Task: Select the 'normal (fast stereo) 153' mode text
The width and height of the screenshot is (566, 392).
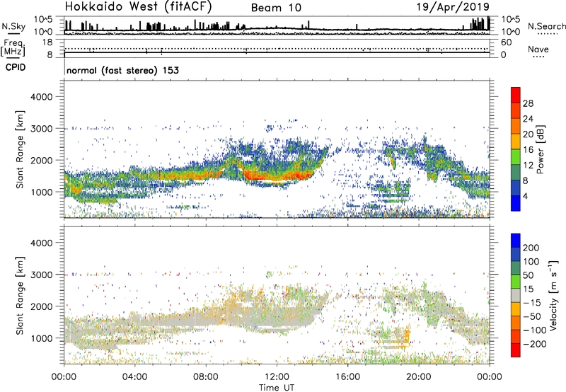Action: pyautogui.click(x=122, y=70)
